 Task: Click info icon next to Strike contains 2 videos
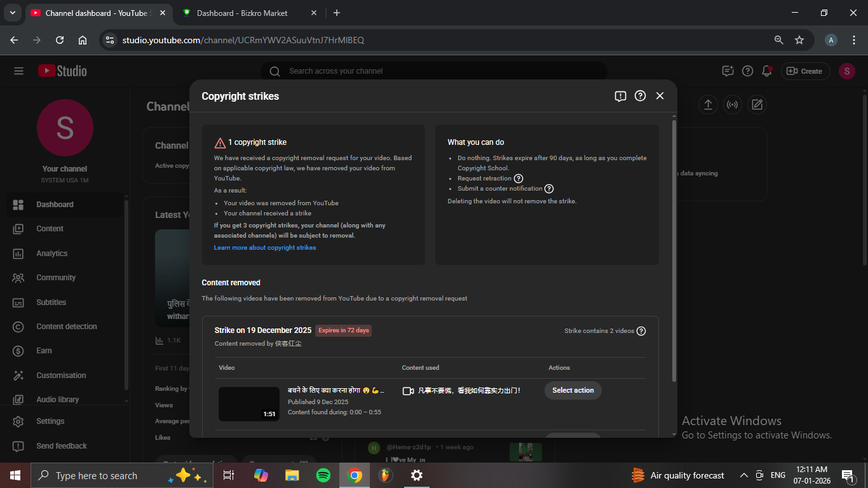pyautogui.click(x=641, y=331)
